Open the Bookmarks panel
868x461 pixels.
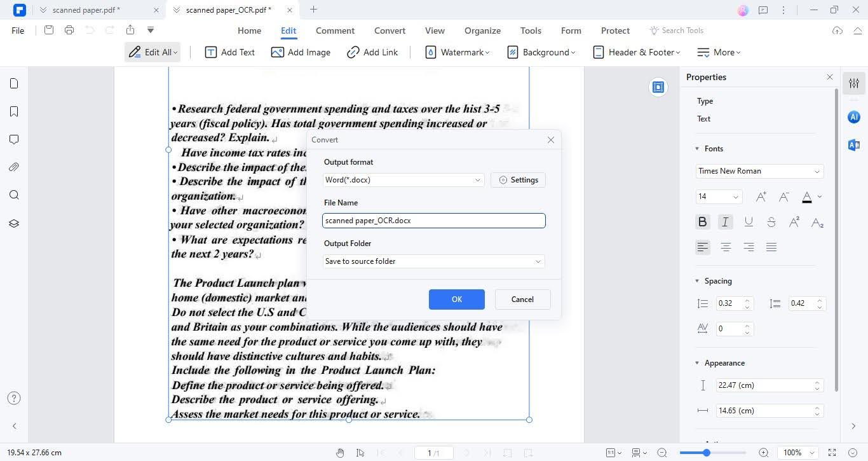[14, 111]
